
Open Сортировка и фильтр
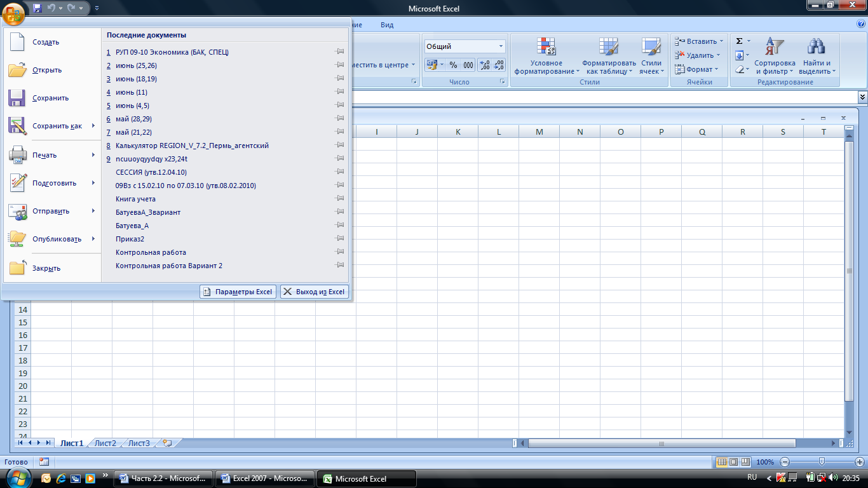tap(775, 56)
